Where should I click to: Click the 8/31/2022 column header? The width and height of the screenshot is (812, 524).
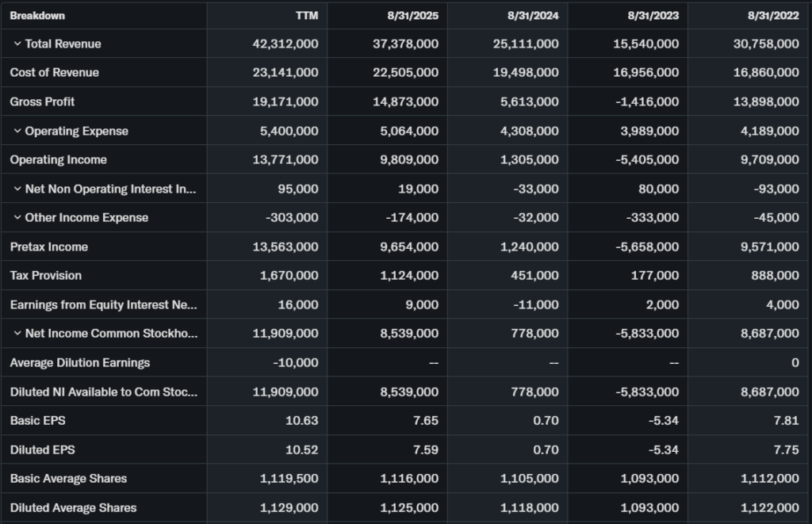(x=774, y=15)
